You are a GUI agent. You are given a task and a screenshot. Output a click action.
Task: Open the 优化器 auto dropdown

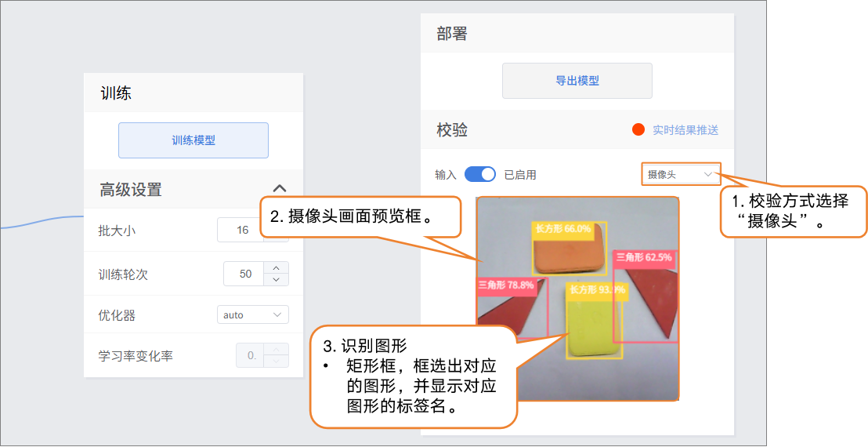[x=252, y=314]
